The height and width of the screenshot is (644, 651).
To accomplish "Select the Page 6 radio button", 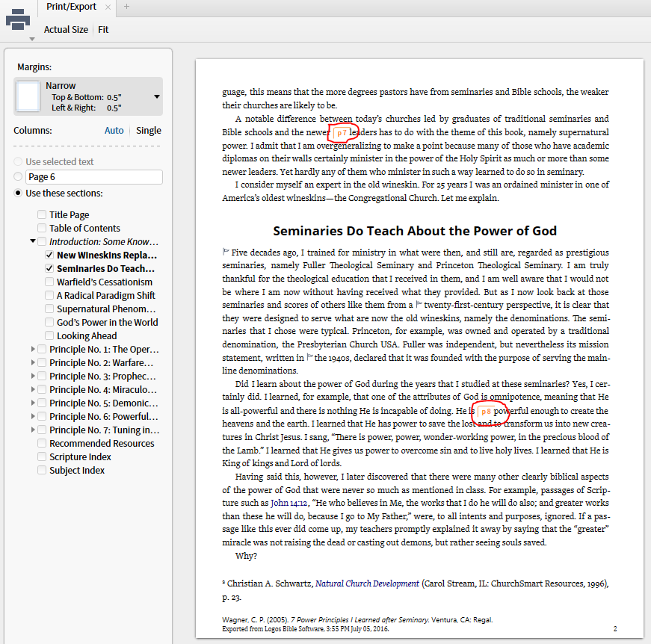I will tap(18, 176).
